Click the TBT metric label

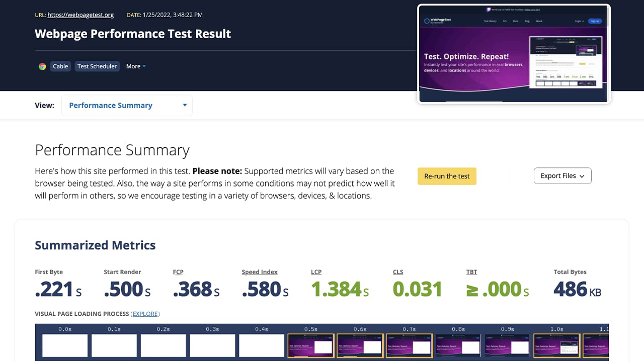tap(471, 272)
